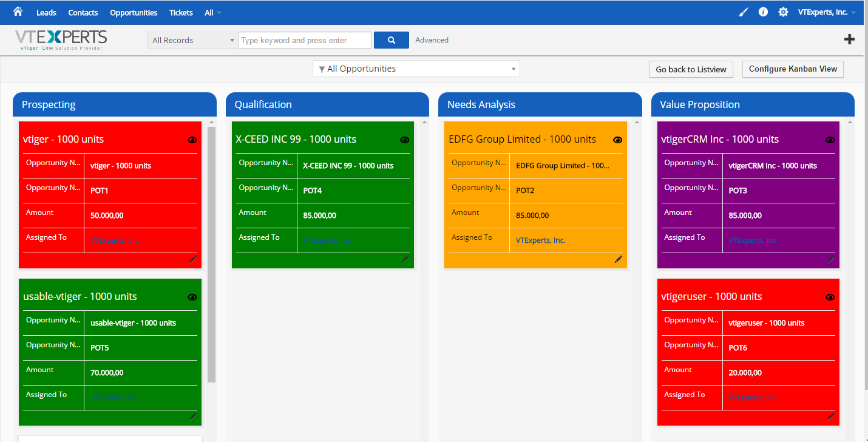Click the 20.000,00 amount value
Screen dimensions: 868x442
point(745,373)
